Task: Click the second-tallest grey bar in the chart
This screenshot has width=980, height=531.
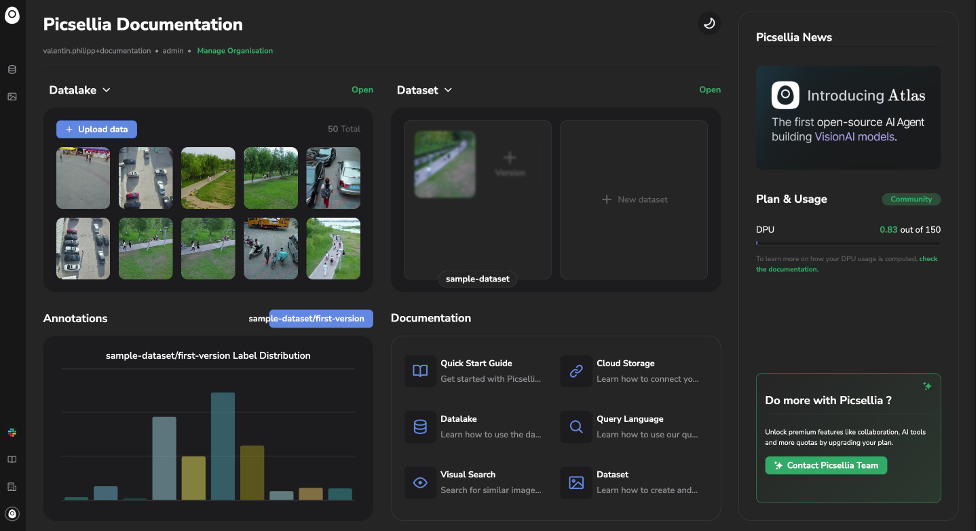Action: (x=164, y=458)
